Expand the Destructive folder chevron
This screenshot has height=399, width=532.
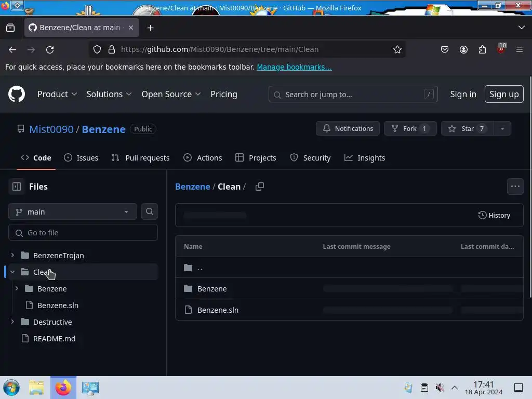tap(12, 322)
